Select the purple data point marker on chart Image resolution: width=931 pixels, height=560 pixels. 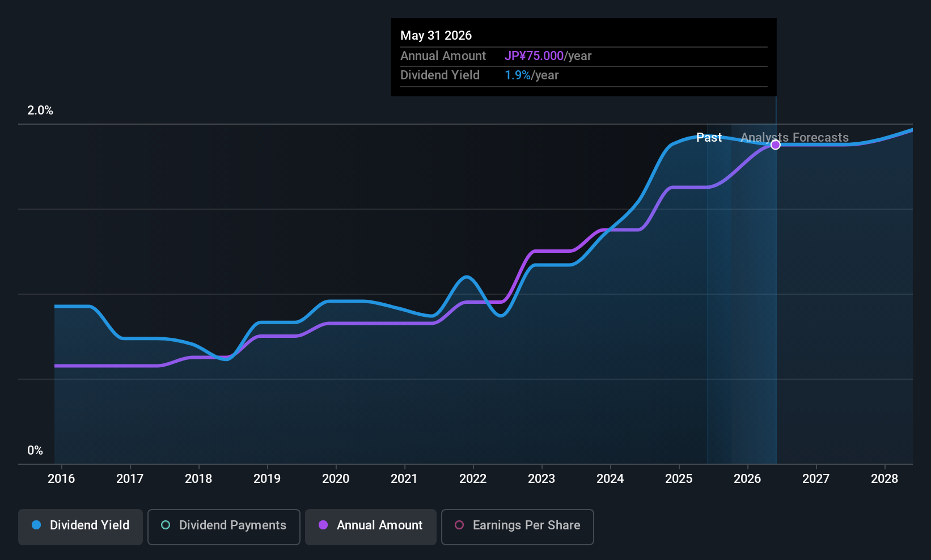[775, 145]
